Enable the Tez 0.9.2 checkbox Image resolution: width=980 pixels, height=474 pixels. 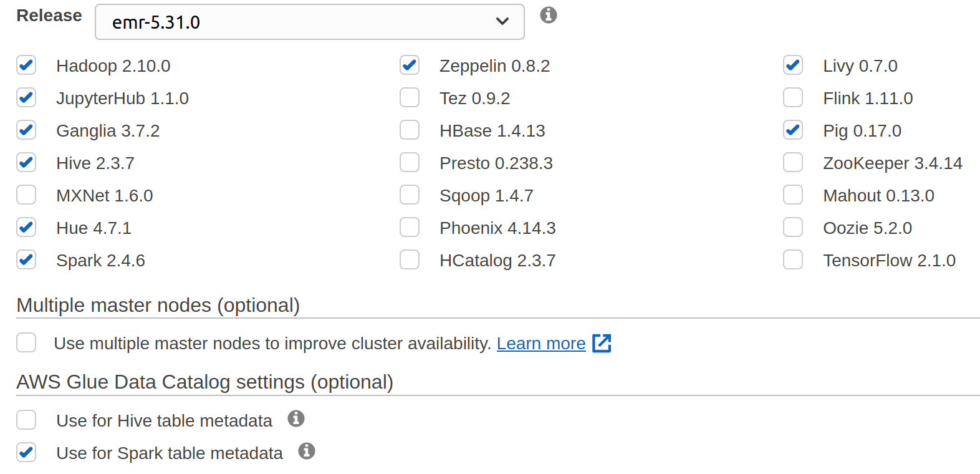pyautogui.click(x=410, y=98)
